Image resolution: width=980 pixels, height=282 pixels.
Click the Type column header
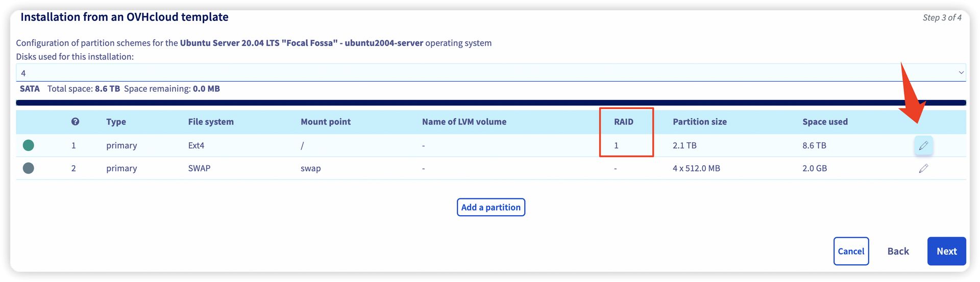click(x=116, y=121)
